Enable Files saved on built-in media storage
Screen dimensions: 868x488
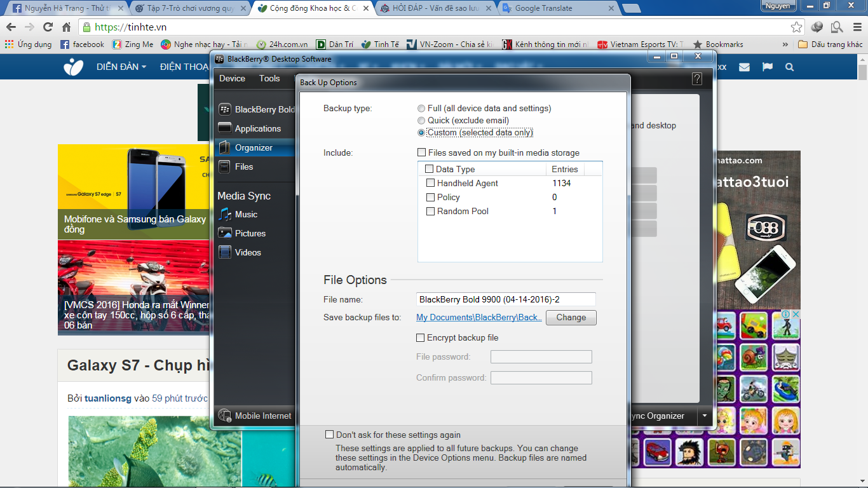point(421,152)
